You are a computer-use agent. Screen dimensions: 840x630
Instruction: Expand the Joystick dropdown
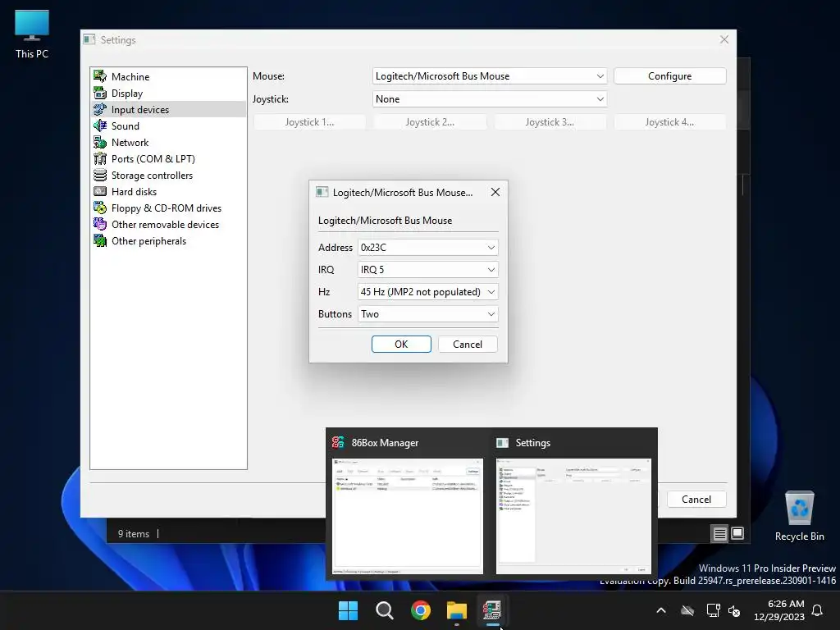[490, 99]
